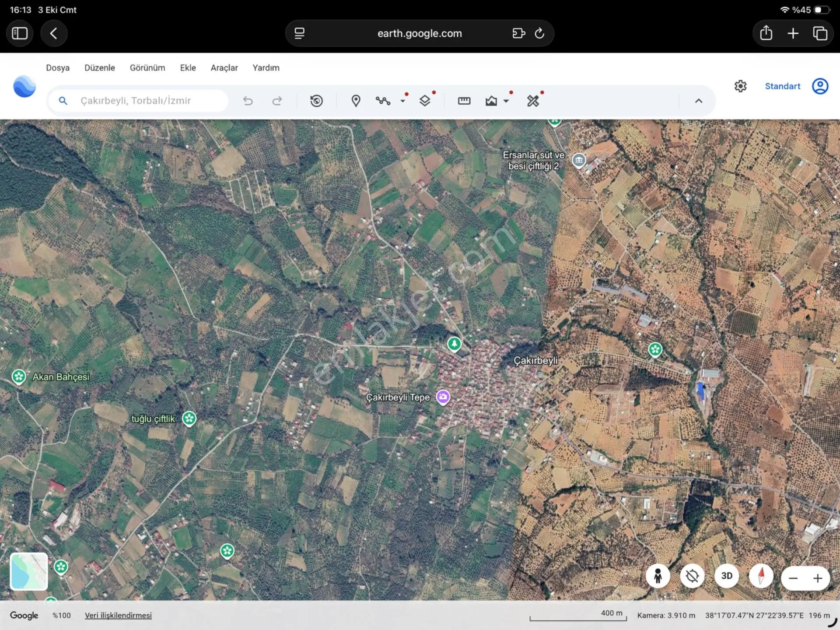The image size is (840, 630).
Task: Reload the earth.google.com page
Action: coord(539,33)
